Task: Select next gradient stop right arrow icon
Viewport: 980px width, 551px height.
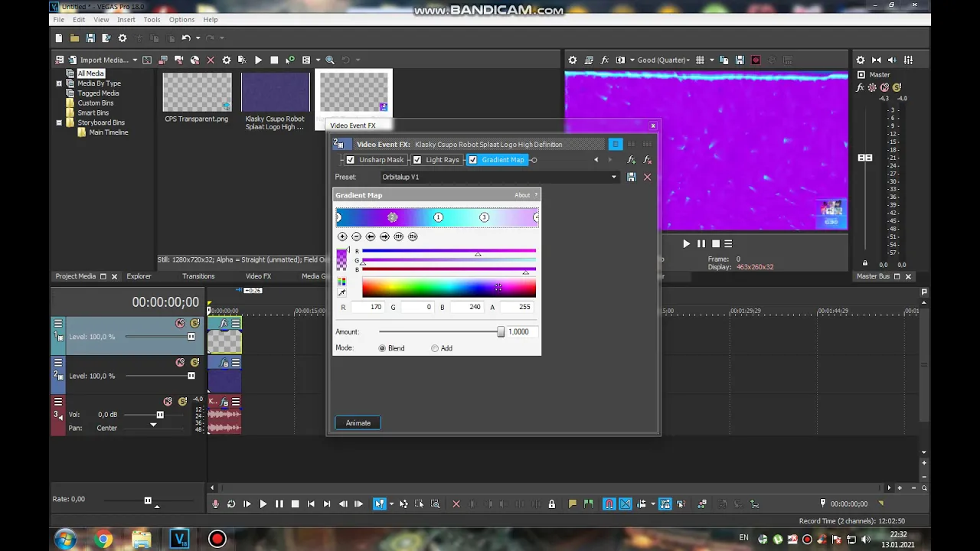Action: click(384, 236)
